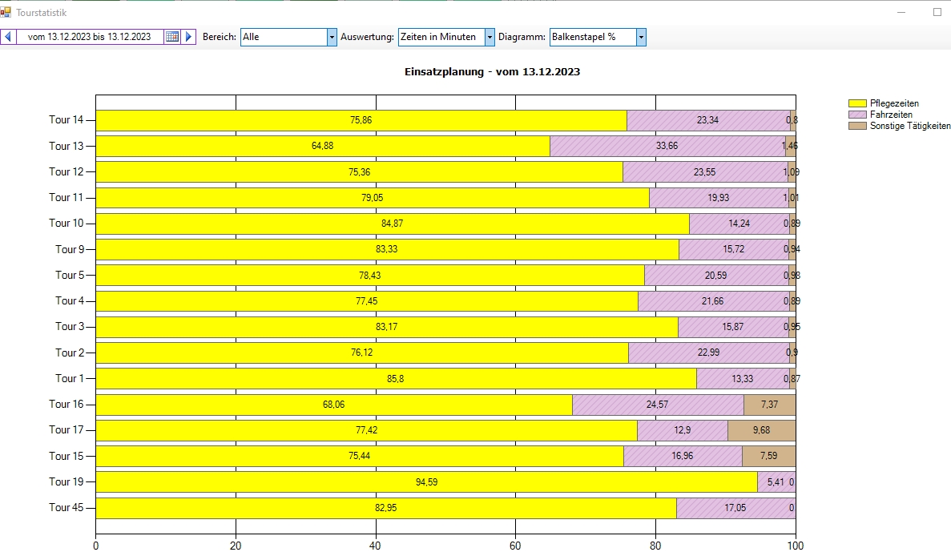This screenshot has width=951, height=560.
Task: Open the calendar date picker icon
Action: (171, 37)
